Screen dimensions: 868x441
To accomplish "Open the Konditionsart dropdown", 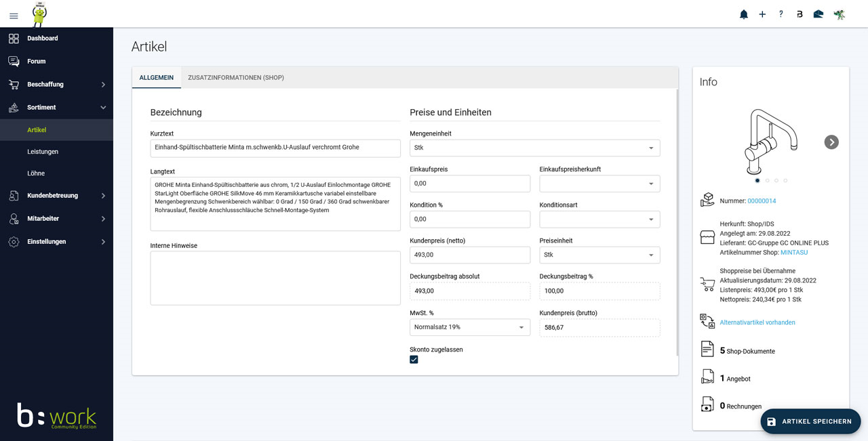I will point(599,219).
